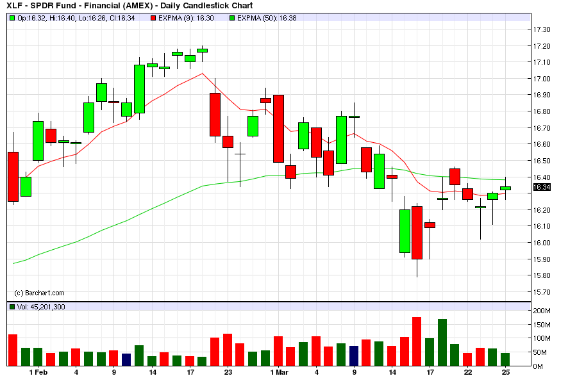
Task: Click the 50M volume axis label
Action: [x=540, y=352]
